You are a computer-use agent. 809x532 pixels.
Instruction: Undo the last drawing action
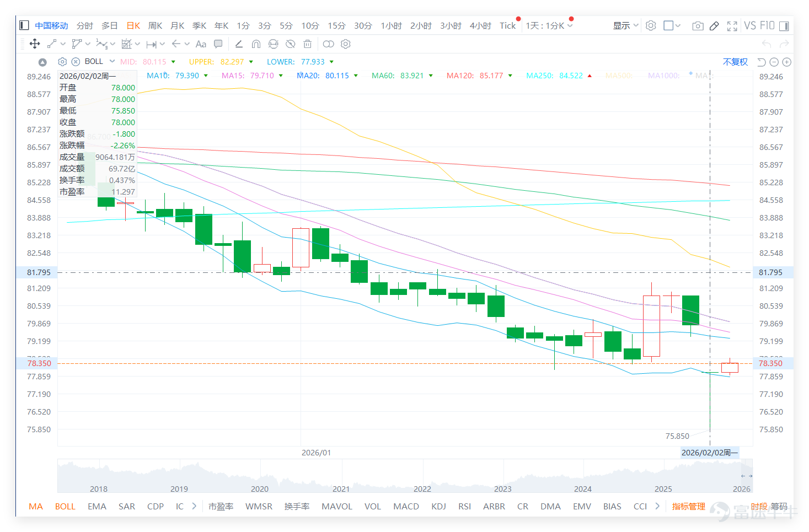[766, 44]
